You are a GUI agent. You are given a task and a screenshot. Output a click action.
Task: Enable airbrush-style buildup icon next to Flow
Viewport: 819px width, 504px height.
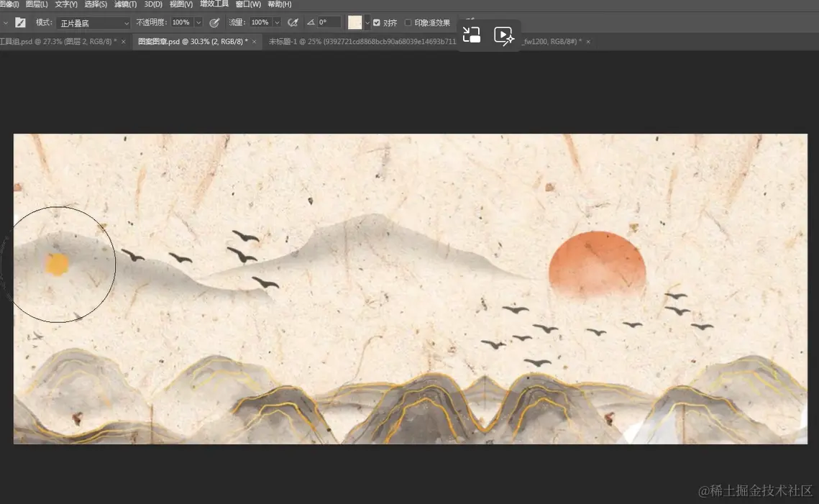click(x=293, y=22)
